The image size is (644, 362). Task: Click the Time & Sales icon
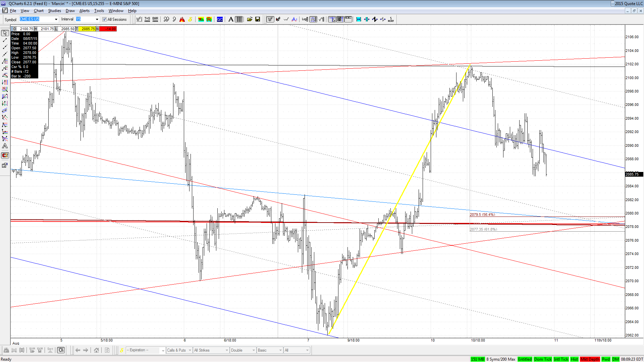tap(147, 19)
